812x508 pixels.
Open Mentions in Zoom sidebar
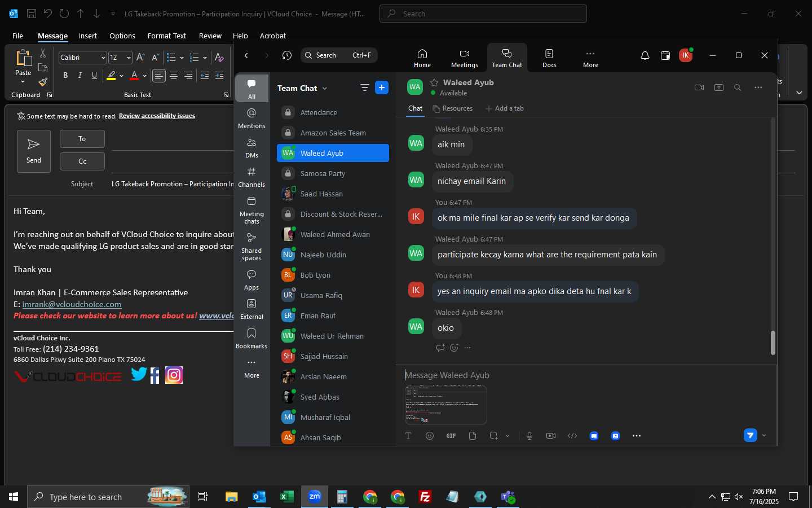251,119
